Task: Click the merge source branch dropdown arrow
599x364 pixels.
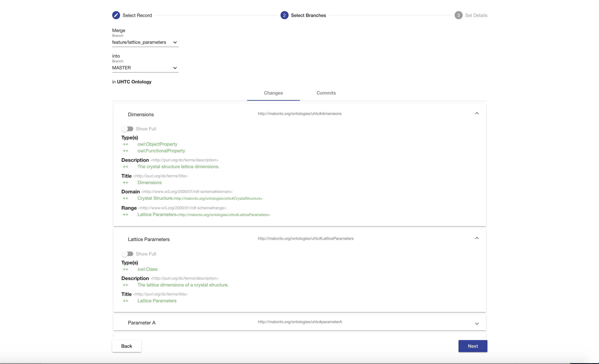Action: (x=175, y=42)
